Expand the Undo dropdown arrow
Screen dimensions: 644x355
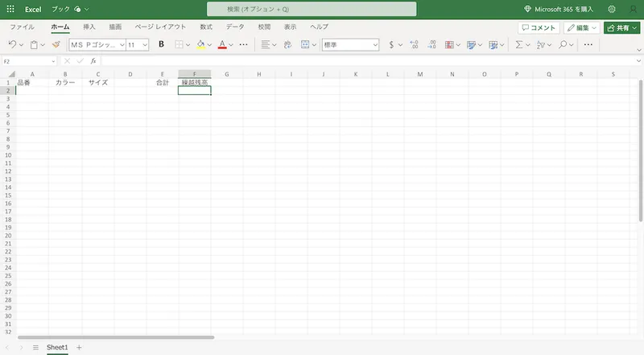22,45
